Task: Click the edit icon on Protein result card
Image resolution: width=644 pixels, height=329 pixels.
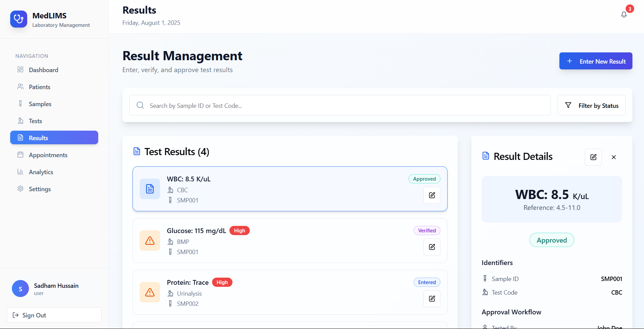Action: click(x=432, y=299)
